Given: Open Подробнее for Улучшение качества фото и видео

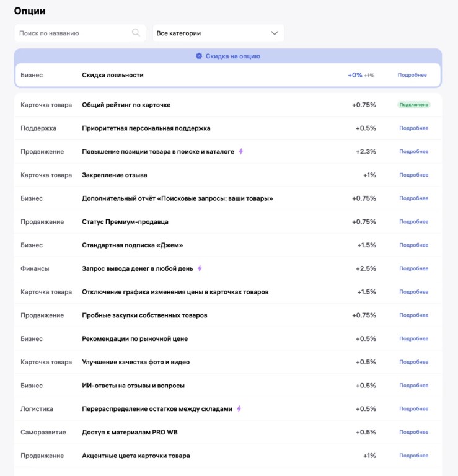Looking at the screenshot, I should point(413,362).
